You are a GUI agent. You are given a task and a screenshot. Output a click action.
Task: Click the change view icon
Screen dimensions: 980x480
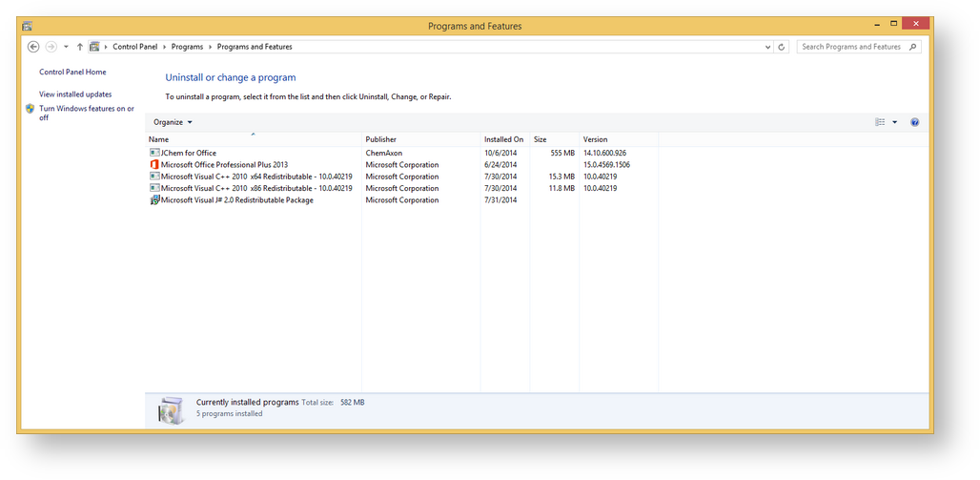click(x=880, y=122)
